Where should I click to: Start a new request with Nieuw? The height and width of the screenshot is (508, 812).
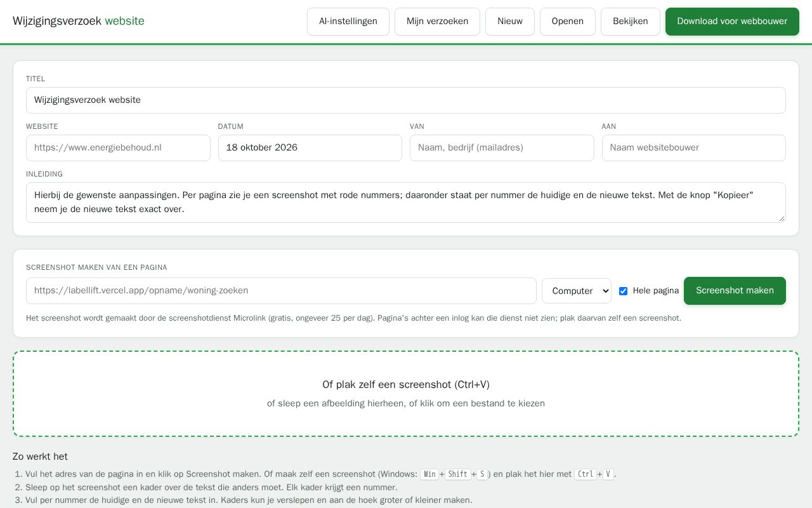click(510, 22)
